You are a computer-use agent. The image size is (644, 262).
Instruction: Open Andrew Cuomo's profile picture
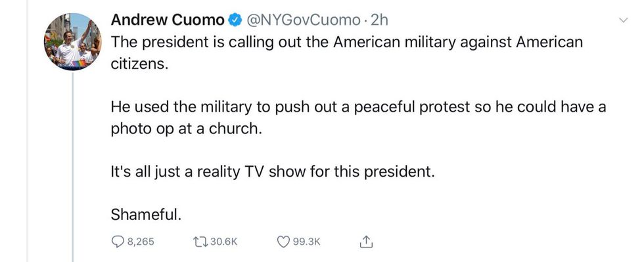point(73,42)
